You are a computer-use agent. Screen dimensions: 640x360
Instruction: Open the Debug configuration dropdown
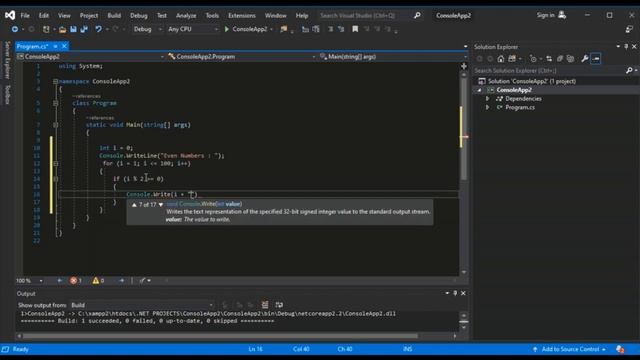(x=147, y=29)
